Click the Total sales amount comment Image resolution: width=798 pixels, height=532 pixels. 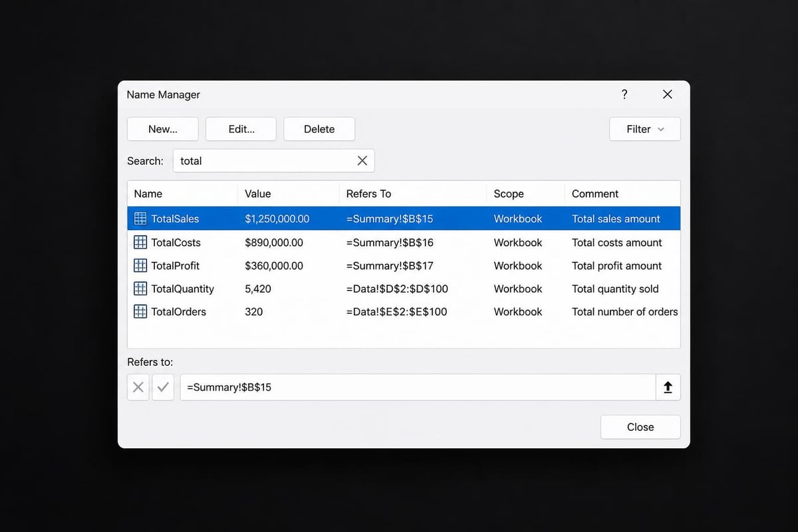[616, 219]
